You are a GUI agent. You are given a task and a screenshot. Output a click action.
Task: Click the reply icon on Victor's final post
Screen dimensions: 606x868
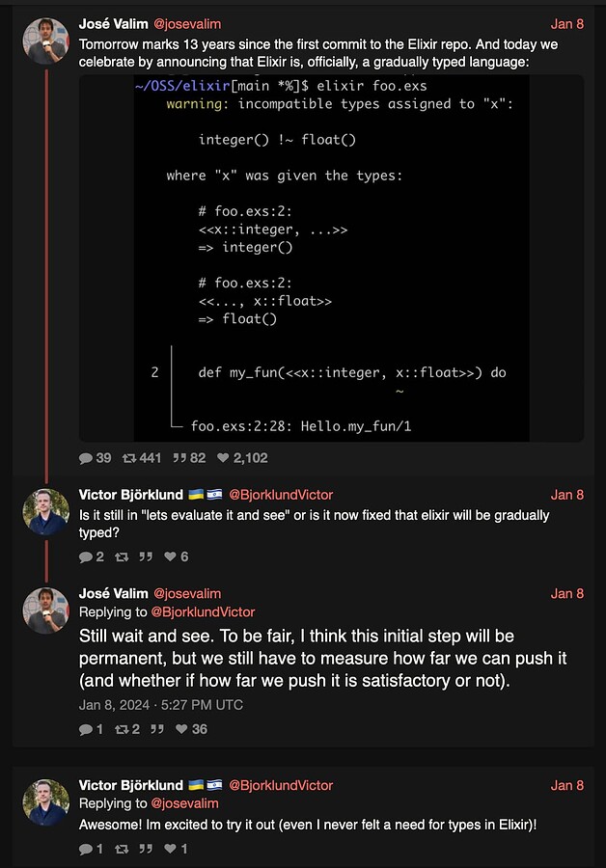(87, 849)
